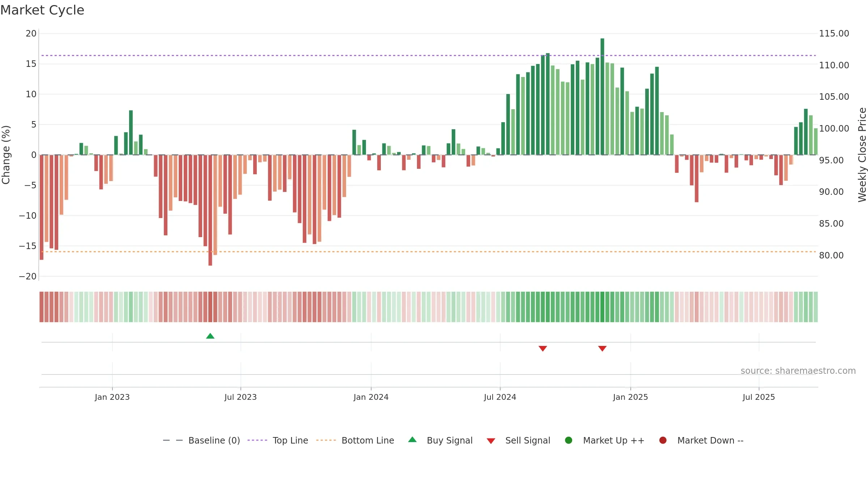
Task: Click the −10 tick on Change axis
Action: (28, 216)
